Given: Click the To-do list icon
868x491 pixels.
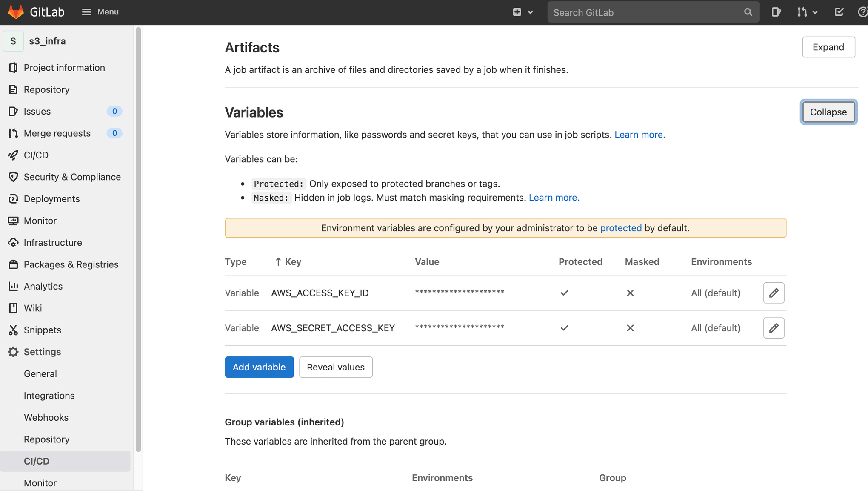Looking at the screenshot, I should (839, 12).
